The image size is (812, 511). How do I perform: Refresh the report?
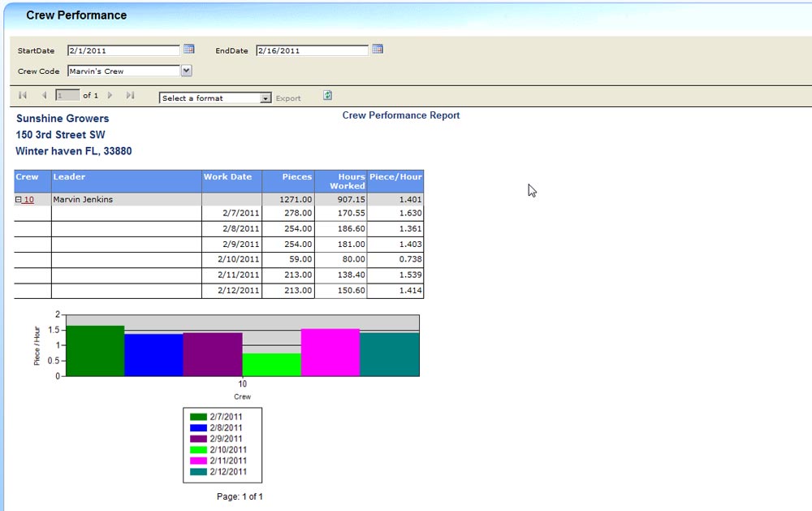pyautogui.click(x=327, y=95)
